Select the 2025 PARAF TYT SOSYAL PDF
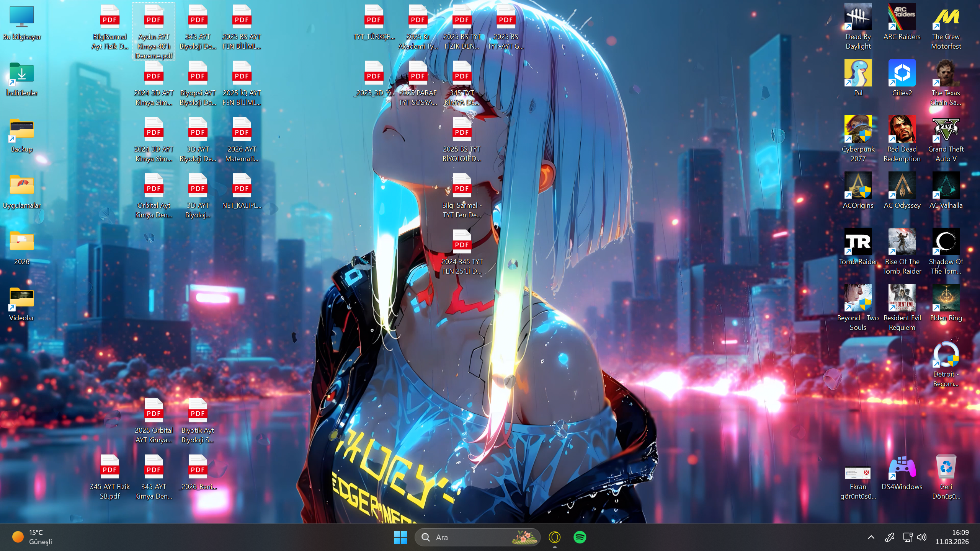This screenshot has height=551, width=980. pos(418,83)
